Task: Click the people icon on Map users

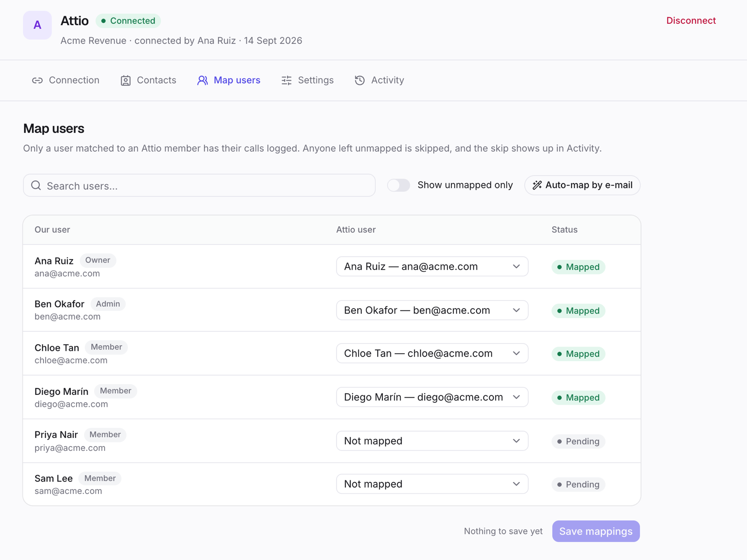Action: pos(203,81)
